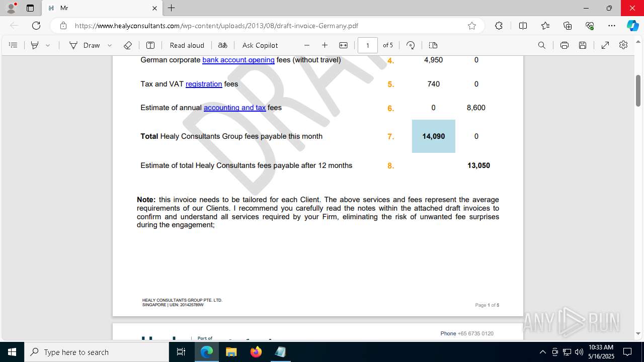
Task: Open the Translate tool
Action: coord(222,45)
